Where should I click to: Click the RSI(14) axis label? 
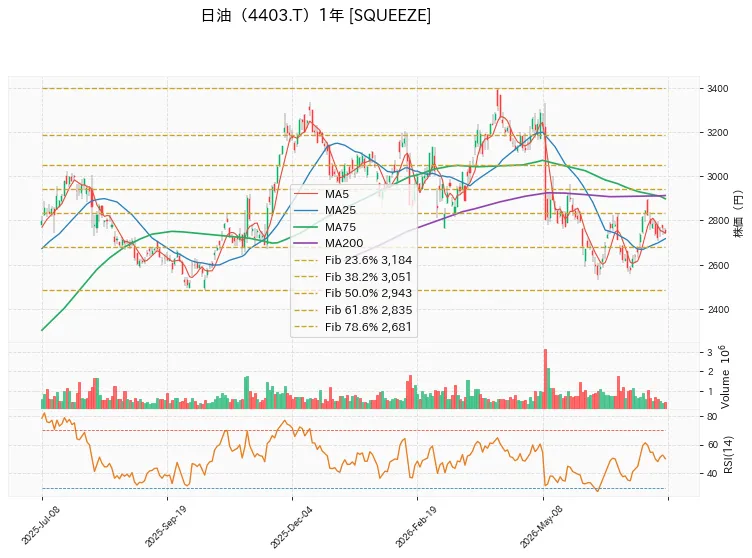[x=729, y=454]
